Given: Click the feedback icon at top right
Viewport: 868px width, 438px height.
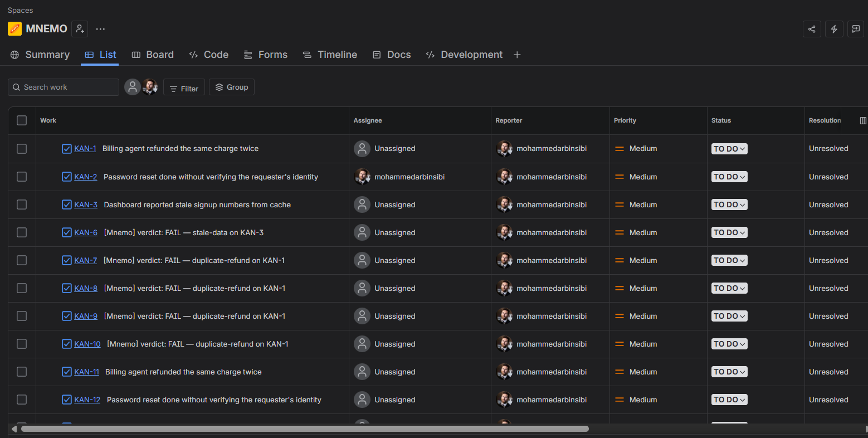Looking at the screenshot, I should (856, 29).
